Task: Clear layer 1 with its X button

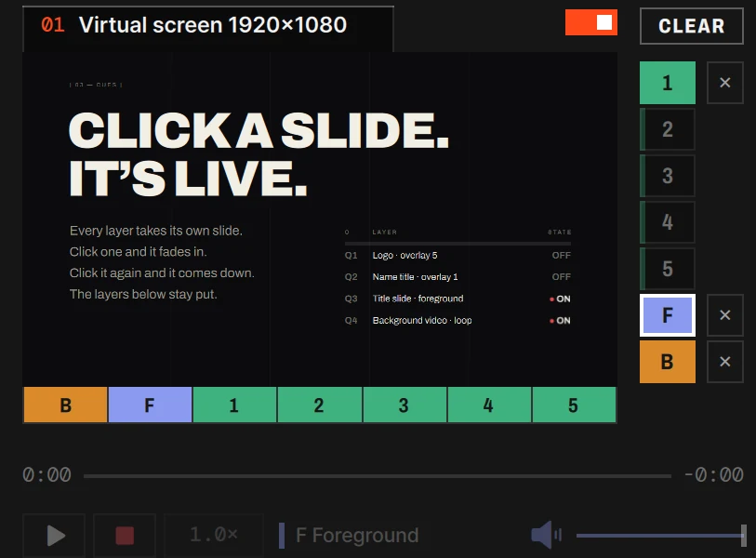Action: [724, 83]
